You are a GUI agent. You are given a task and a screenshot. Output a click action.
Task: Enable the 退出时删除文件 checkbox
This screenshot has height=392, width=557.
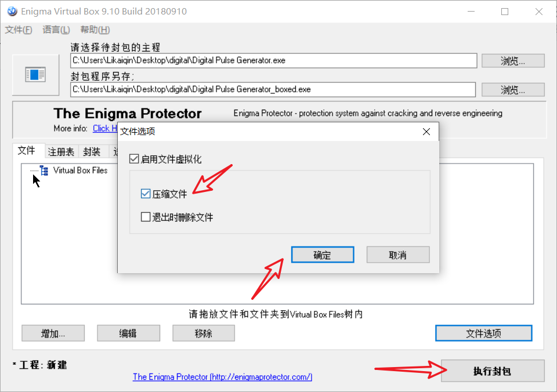click(x=146, y=217)
